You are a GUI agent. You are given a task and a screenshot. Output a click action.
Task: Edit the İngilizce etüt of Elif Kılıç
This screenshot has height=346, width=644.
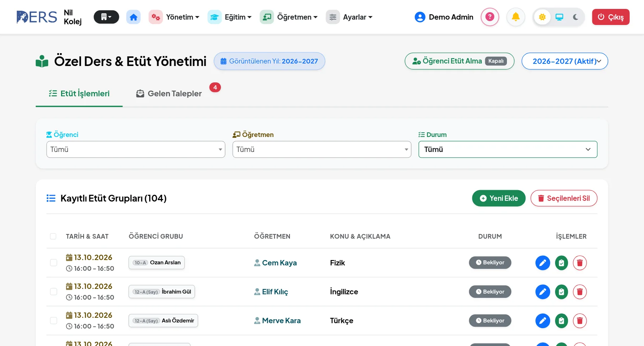click(x=543, y=292)
